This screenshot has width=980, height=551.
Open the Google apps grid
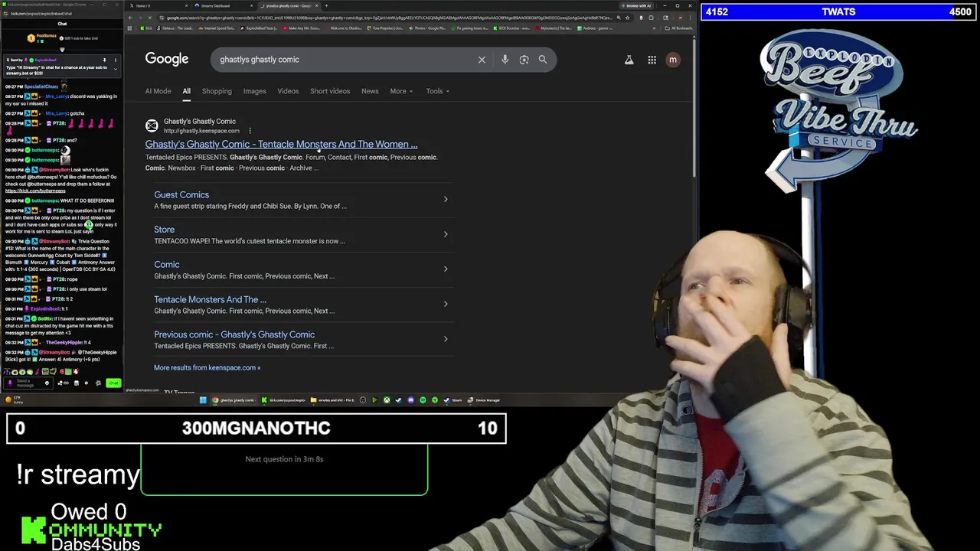[652, 60]
